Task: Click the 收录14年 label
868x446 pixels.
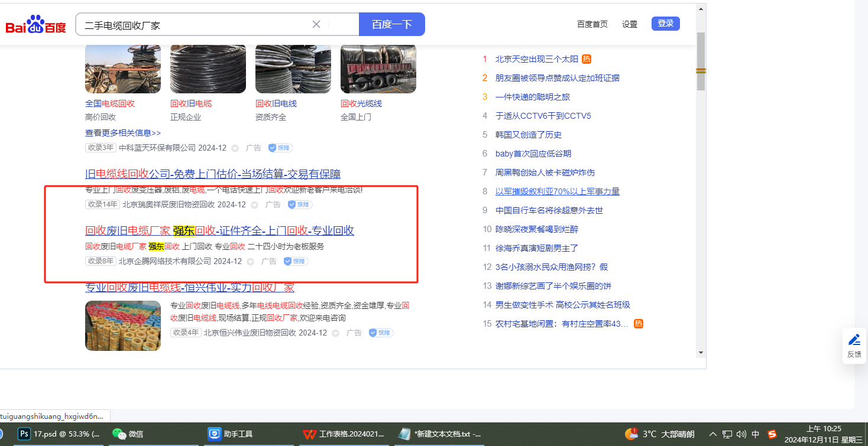Action: coord(102,204)
